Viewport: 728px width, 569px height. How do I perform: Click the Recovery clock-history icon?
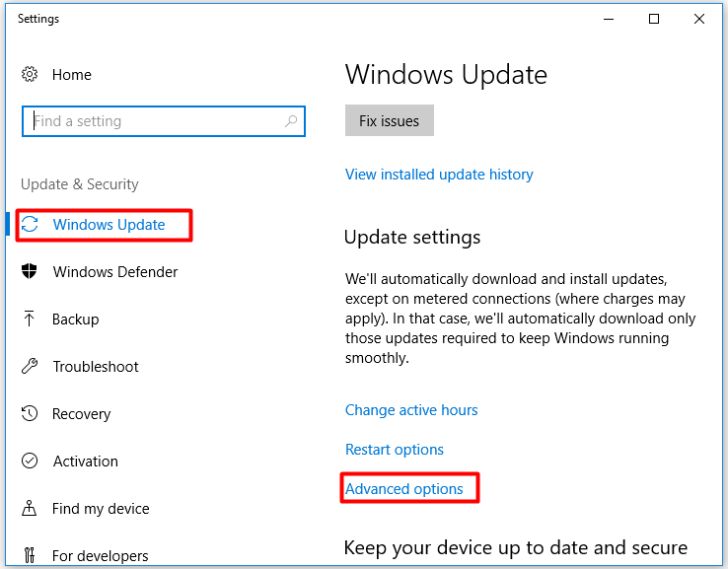(x=30, y=413)
